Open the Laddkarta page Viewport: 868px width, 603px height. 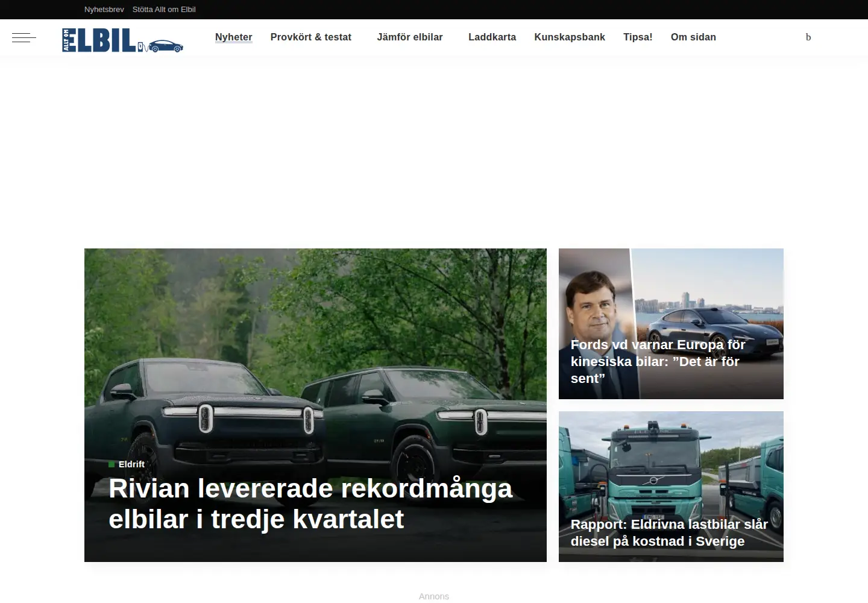tap(492, 37)
